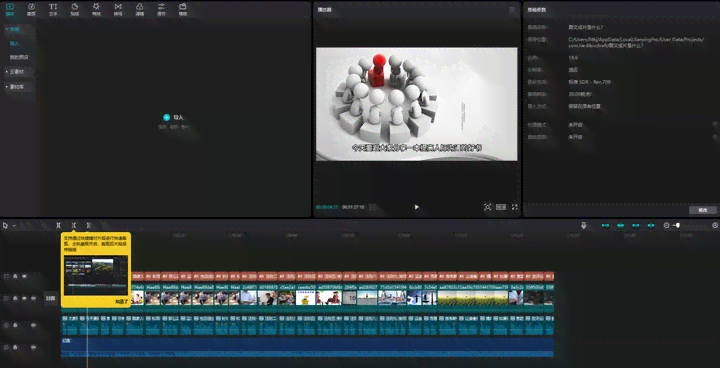720x368 pixels.
Task: Select the green grass field clip
Action: tap(473, 298)
